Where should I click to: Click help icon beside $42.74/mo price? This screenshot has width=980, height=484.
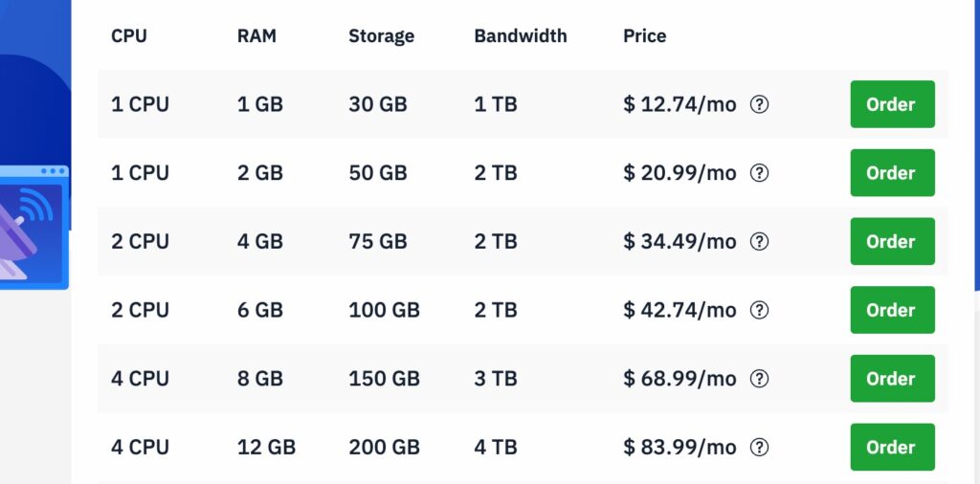point(759,310)
